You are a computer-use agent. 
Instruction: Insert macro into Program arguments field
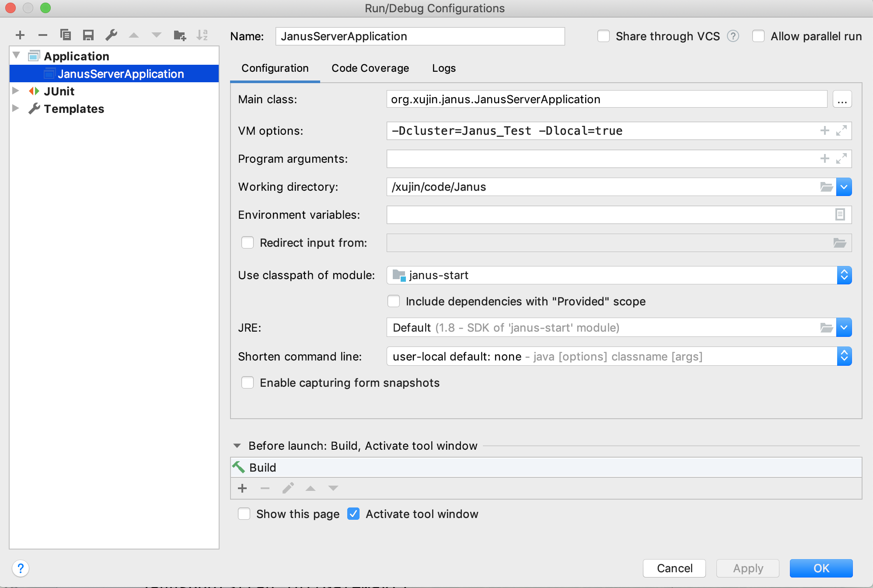point(825,158)
